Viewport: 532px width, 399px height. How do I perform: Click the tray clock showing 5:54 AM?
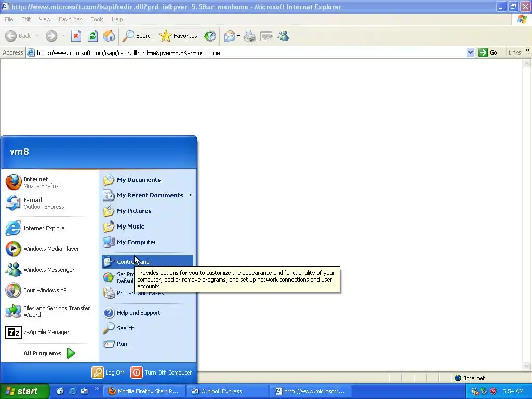tap(513, 391)
